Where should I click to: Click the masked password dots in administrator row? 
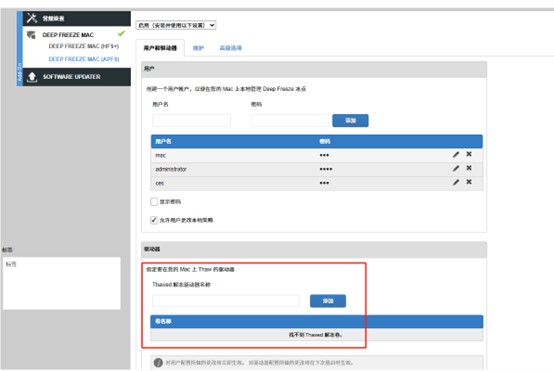pyautogui.click(x=326, y=169)
